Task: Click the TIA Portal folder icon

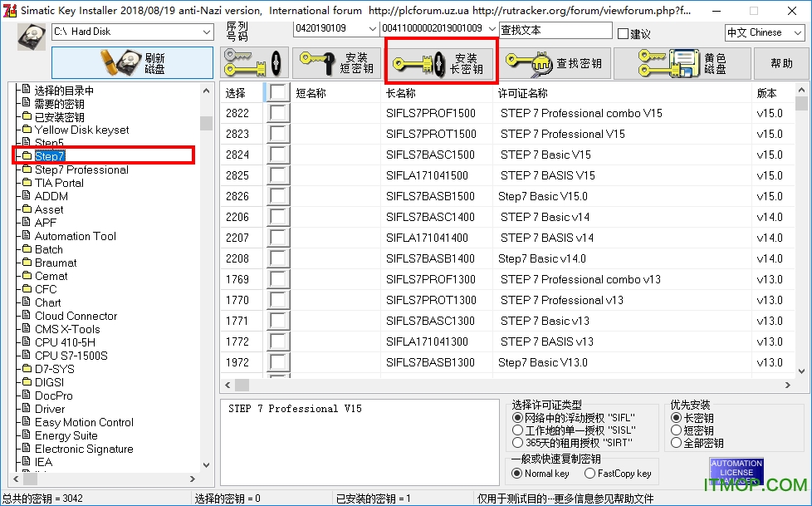Action: [x=27, y=182]
